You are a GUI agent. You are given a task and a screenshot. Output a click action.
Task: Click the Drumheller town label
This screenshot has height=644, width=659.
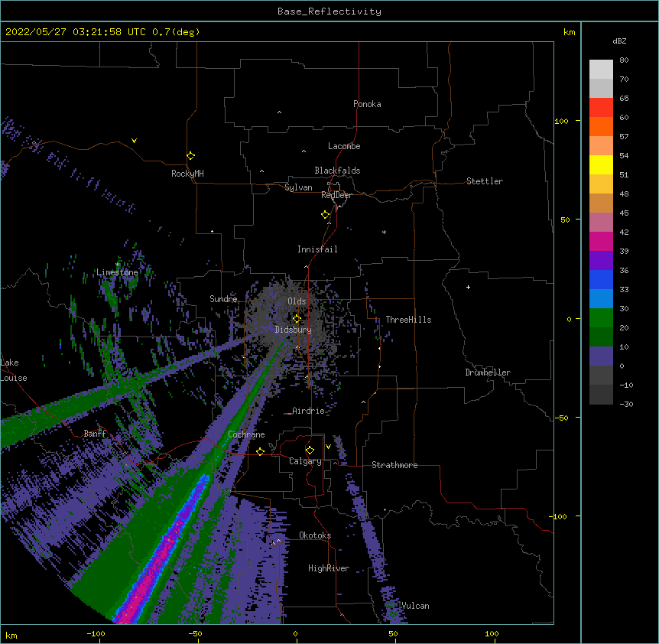point(488,372)
